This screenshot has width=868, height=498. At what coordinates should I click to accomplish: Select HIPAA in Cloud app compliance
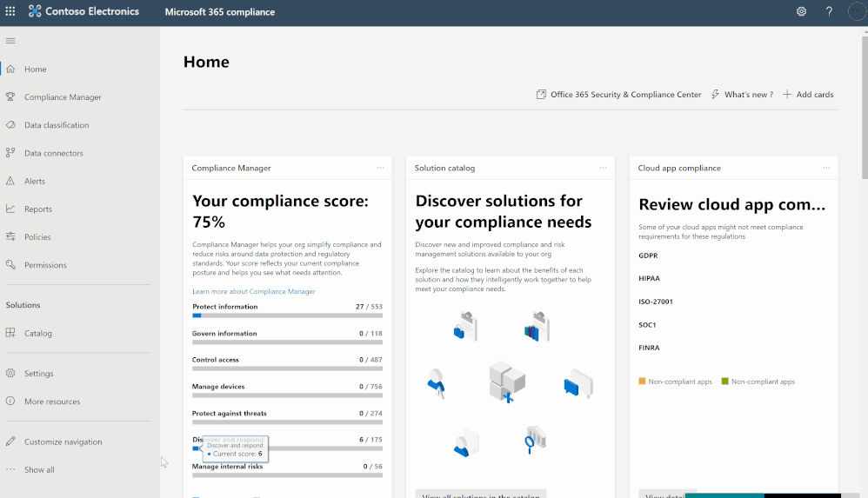pyautogui.click(x=650, y=278)
